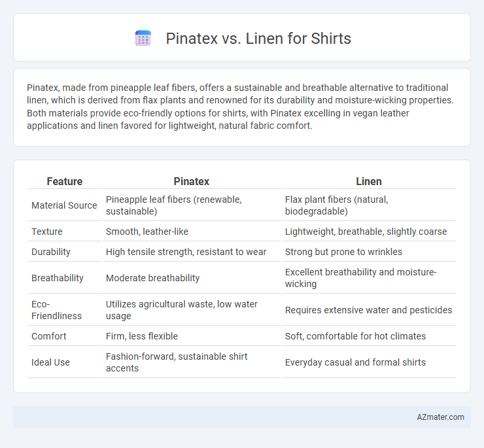
Task: Select 'Soft, comfortable for hot climates' cell
Action: coord(368,336)
